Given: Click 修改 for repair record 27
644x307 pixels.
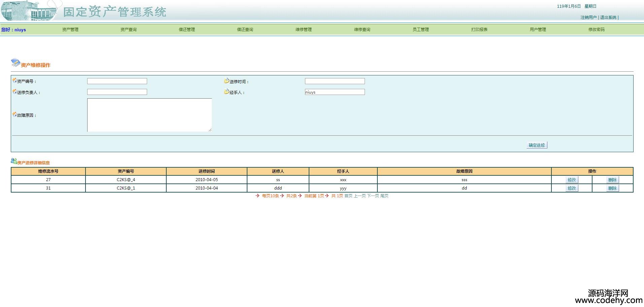Looking at the screenshot, I should point(572,180).
